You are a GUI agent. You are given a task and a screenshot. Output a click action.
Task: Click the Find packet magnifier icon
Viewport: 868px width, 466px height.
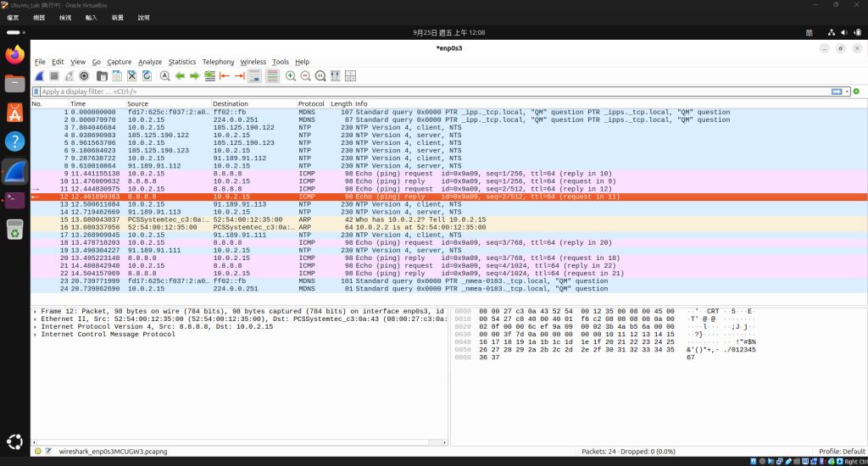(x=165, y=76)
